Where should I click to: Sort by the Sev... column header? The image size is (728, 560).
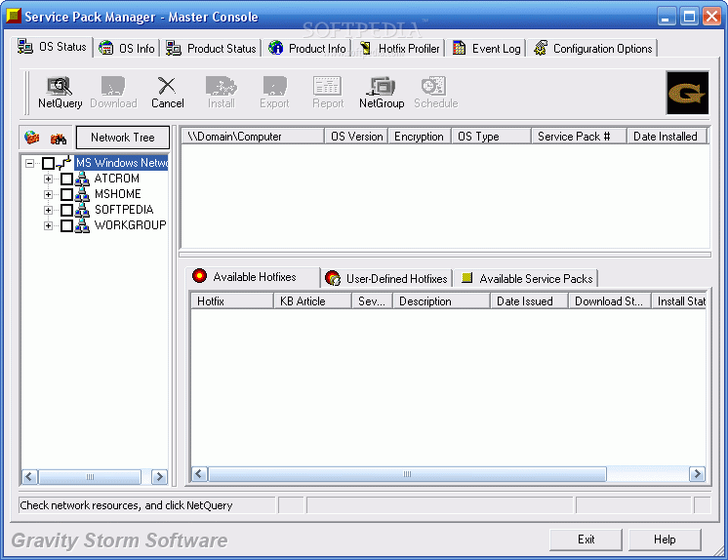point(373,301)
